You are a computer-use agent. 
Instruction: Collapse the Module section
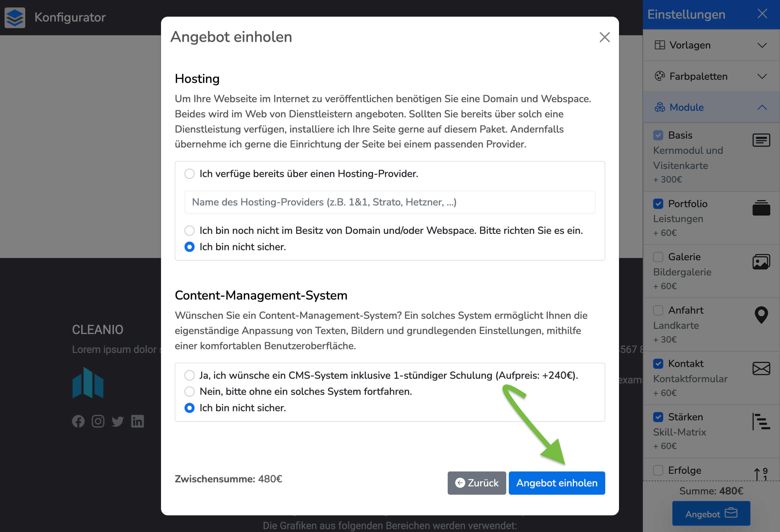(x=711, y=107)
